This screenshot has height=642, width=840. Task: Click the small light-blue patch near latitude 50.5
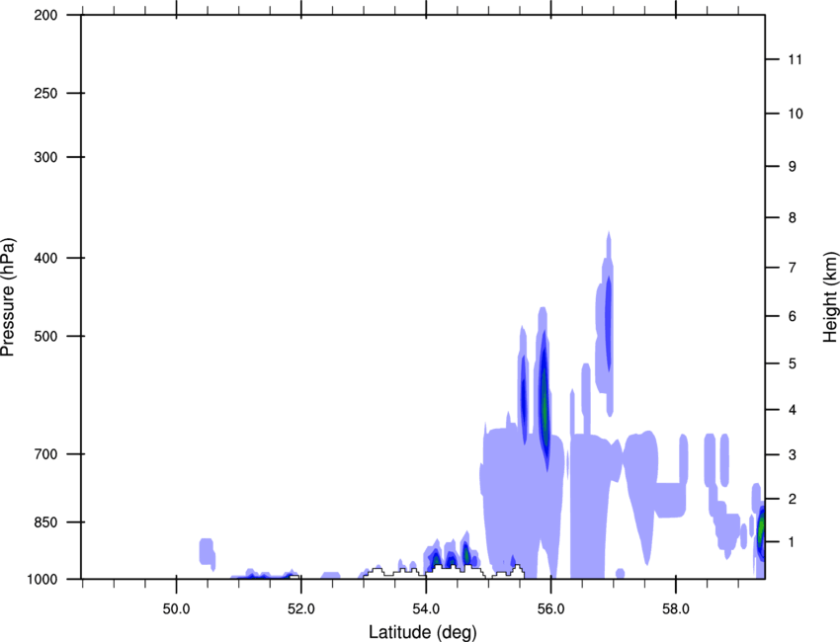208,554
